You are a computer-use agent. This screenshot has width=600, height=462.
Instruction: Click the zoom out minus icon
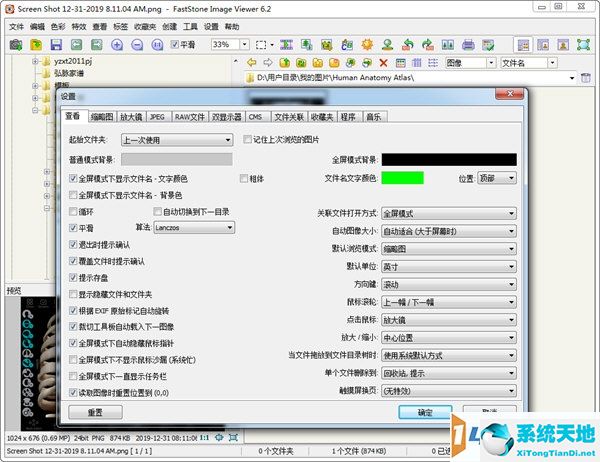[x=137, y=45]
